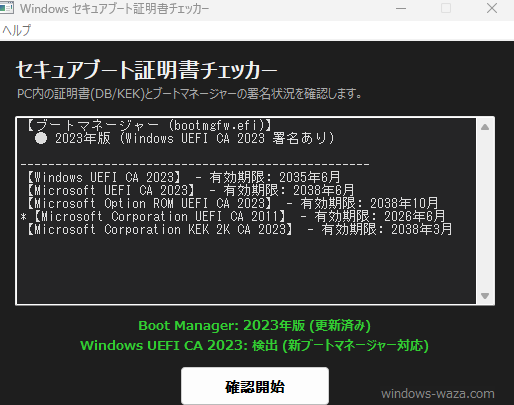The width and height of the screenshot is (514, 405).
Task: Click the 確認開始 button
Action: [255, 386]
